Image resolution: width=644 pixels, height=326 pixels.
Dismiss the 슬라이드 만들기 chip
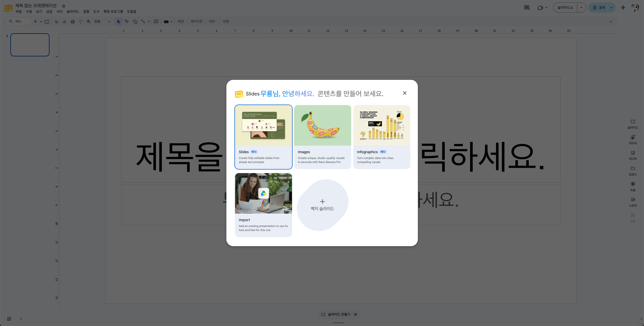click(355, 314)
